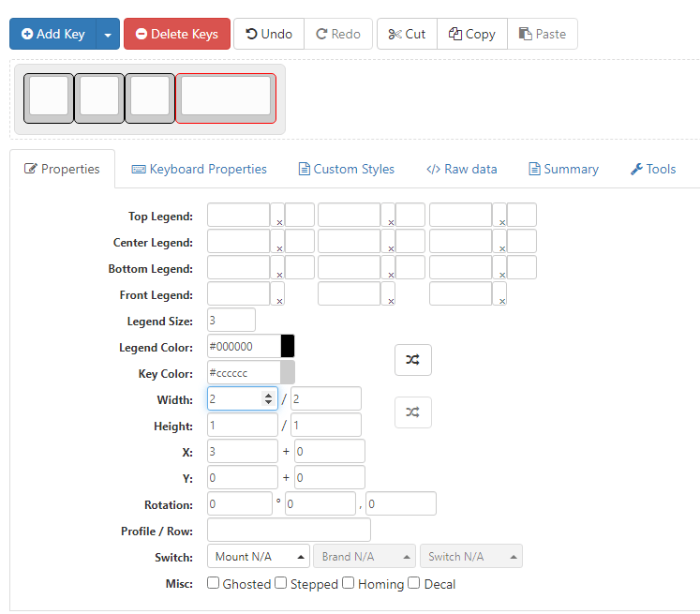Undo the last action

coord(269,34)
